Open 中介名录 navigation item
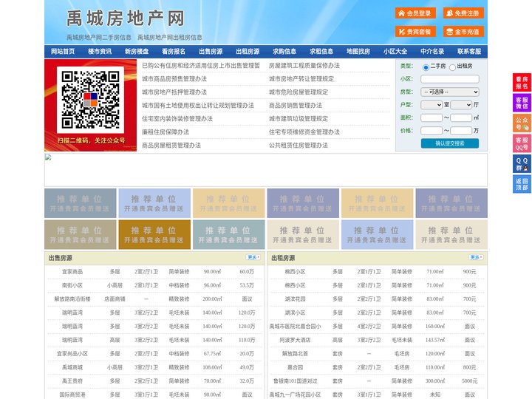The width and height of the screenshot is (532, 399). tap(432, 52)
